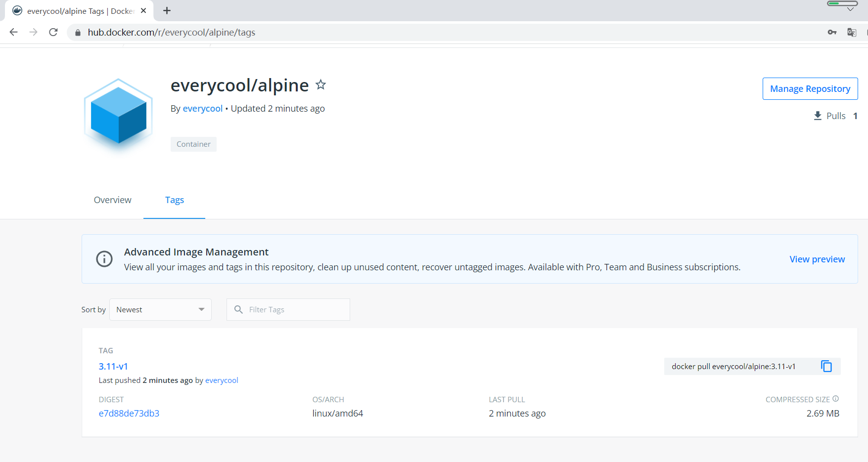Click the DIGEST column label
Viewport: 868px width, 462px height.
coord(111,399)
